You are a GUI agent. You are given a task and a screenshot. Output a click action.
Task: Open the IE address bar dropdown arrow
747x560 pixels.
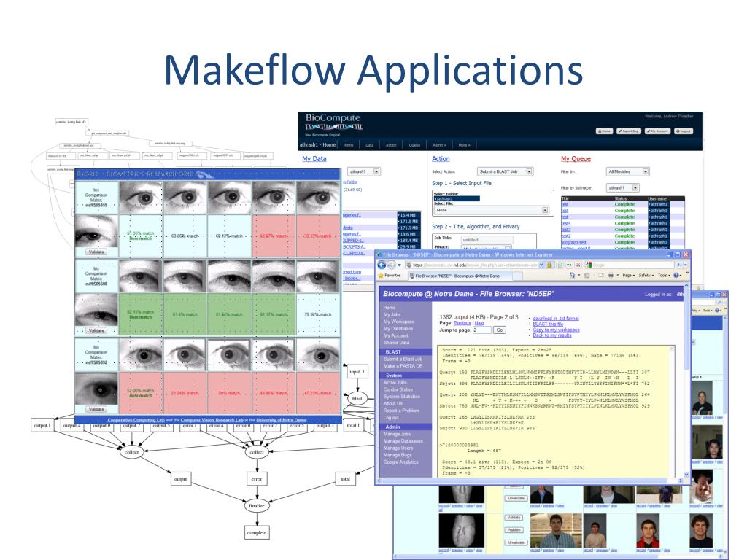[x=541, y=265]
